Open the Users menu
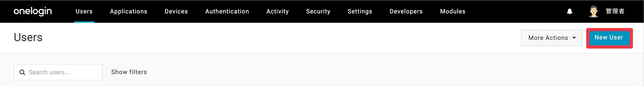 coord(84,11)
